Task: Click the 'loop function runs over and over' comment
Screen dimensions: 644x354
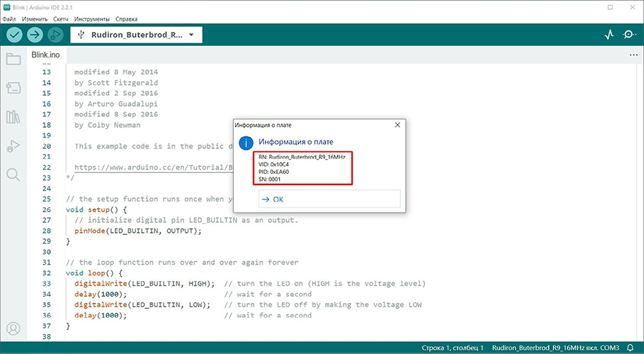Action: tap(182, 262)
